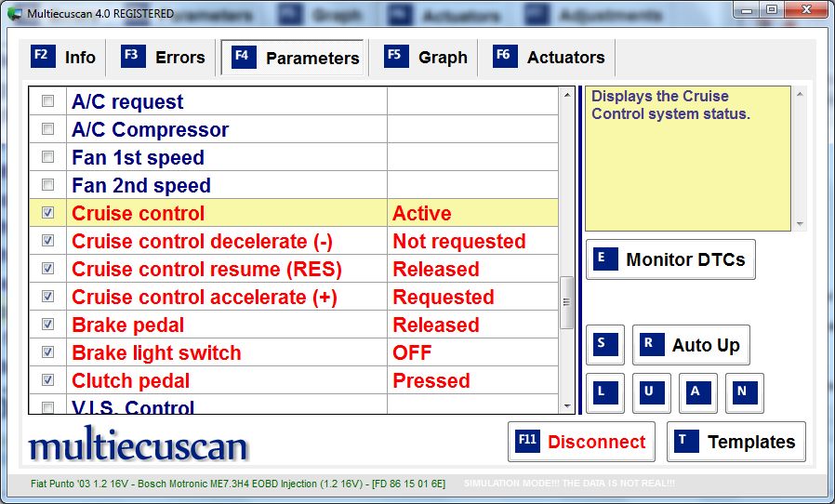
Task: Select the Cruise control parameter name
Action: coord(138,213)
